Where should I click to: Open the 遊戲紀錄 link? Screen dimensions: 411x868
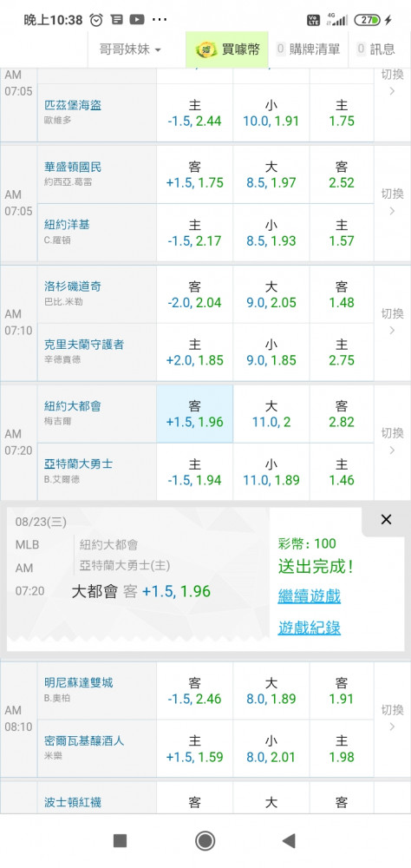pos(310,628)
